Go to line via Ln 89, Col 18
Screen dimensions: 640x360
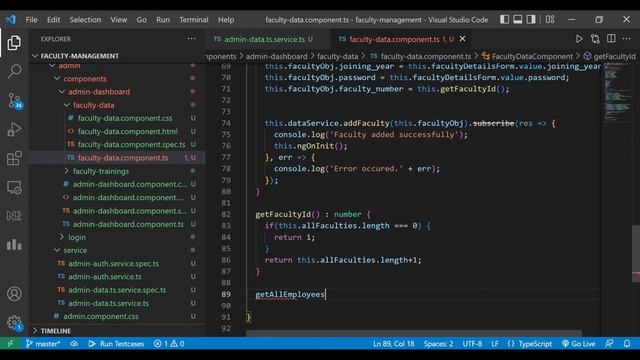pos(393,344)
